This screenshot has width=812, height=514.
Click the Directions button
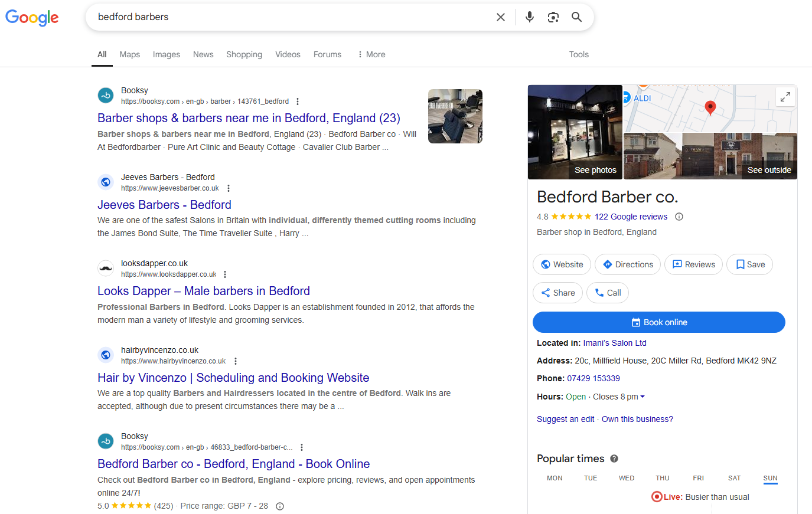[x=628, y=264]
